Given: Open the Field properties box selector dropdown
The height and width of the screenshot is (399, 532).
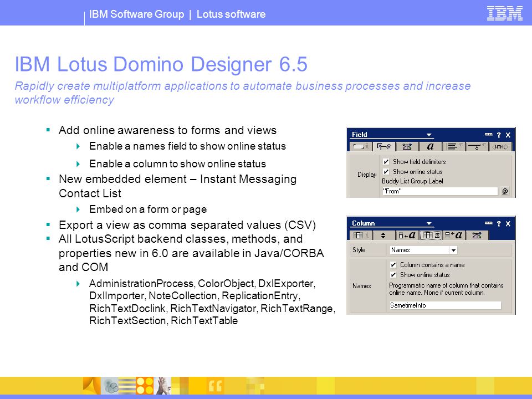Looking at the screenshot, I should pos(429,135).
